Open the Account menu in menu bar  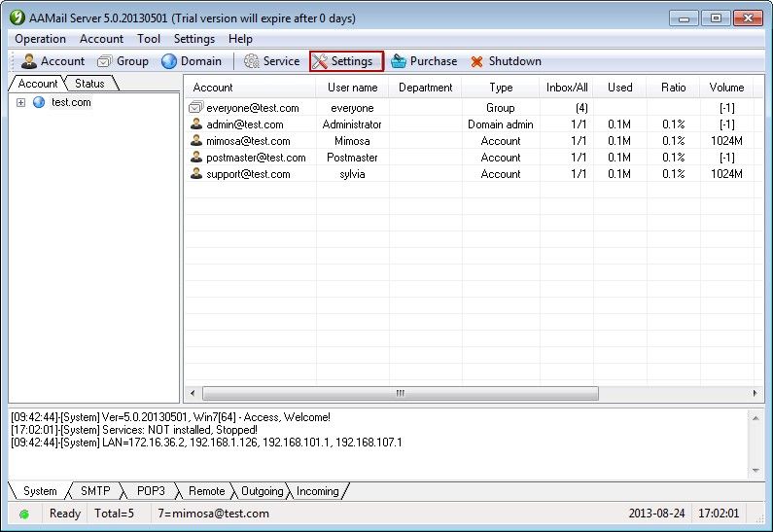click(x=101, y=39)
